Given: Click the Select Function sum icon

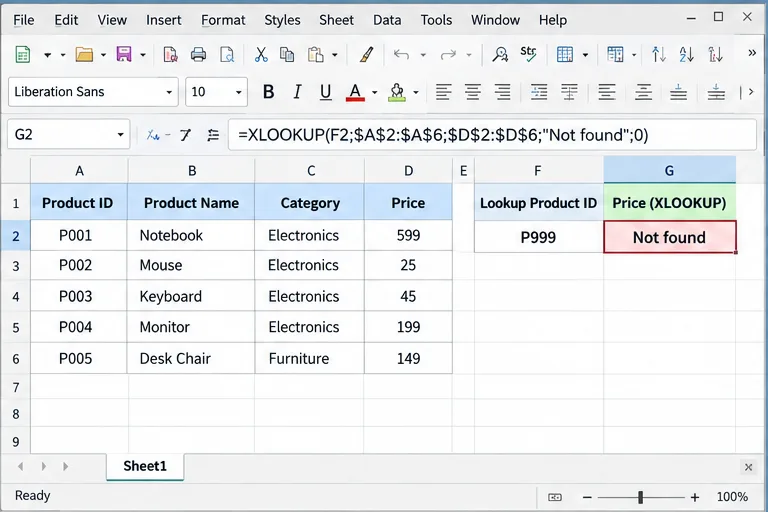Looking at the screenshot, I should [x=185, y=135].
